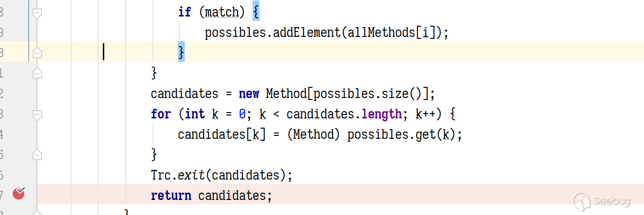Click the addElement method call
Screen dimensions: 644x215
click(x=307, y=33)
